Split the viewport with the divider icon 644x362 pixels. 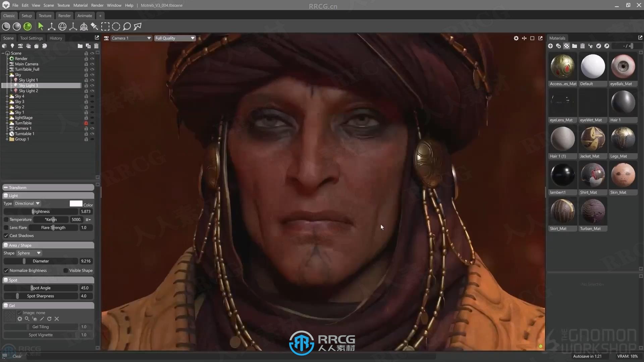pos(524,38)
